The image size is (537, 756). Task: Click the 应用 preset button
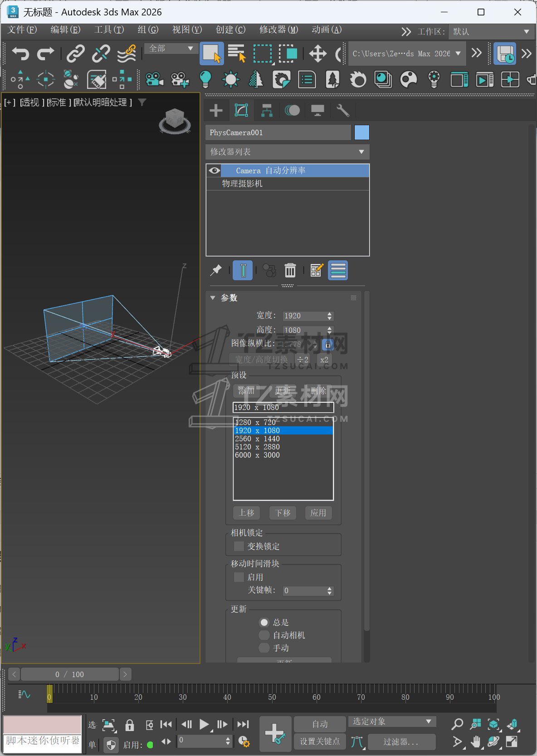pos(318,513)
